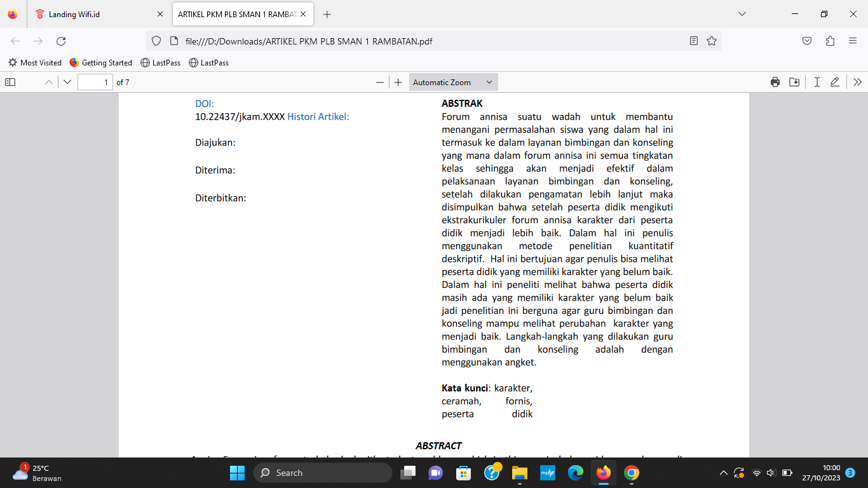Image resolution: width=868 pixels, height=488 pixels.
Task: Open Microsoft Edge from taskbar
Action: tap(575, 473)
